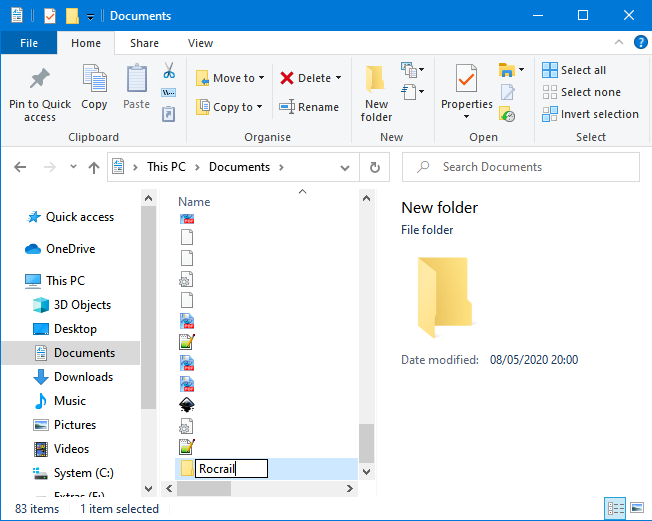Click the Copy icon in Clipboard group
The height and width of the screenshot is (521, 652).
(x=94, y=80)
